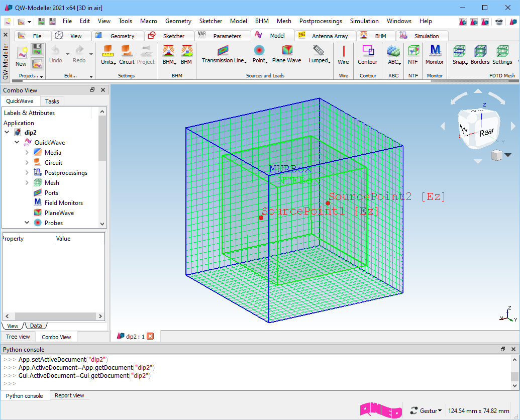Click the Redo button
This screenshot has width=520, height=420.
(79, 55)
